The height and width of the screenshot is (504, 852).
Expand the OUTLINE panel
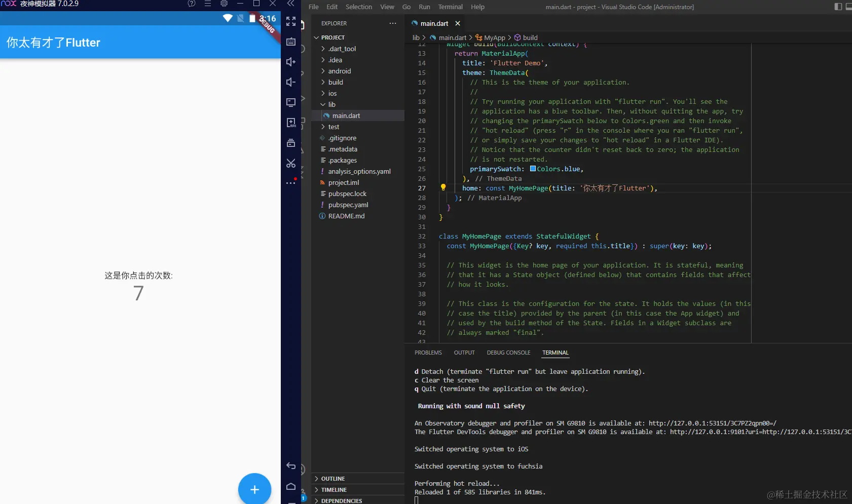click(x=358, y=479)
